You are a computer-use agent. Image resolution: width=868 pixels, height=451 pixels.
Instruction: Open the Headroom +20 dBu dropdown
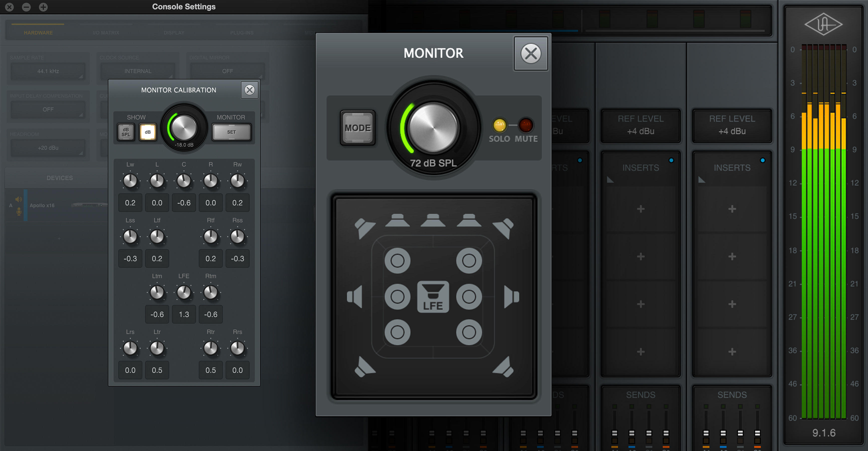pyautogui.click(x=48, y=148)
